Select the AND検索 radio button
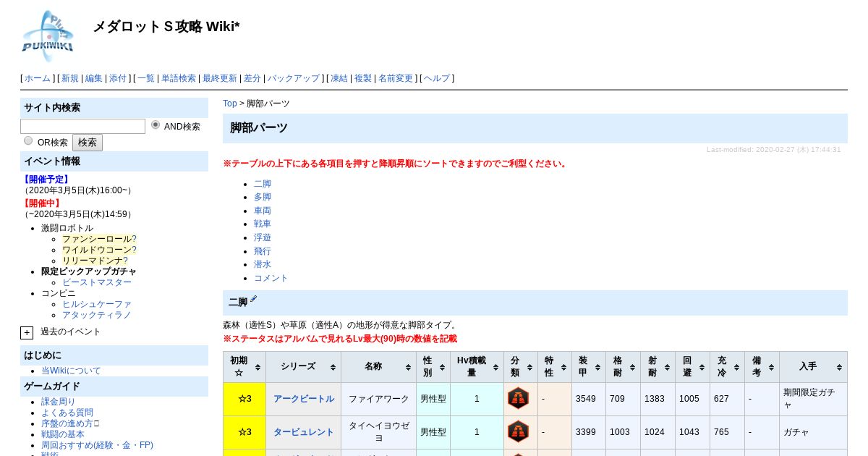 pyautogui.click(x=156, y=124)
